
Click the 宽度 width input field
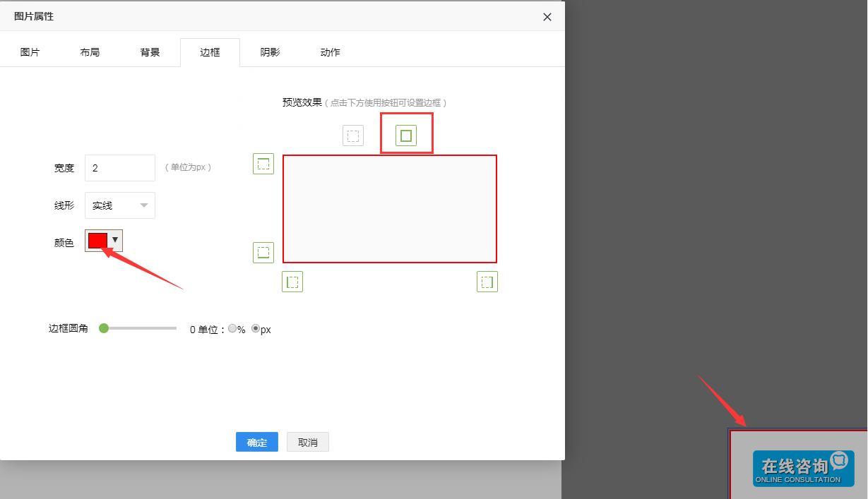point(120,168)
